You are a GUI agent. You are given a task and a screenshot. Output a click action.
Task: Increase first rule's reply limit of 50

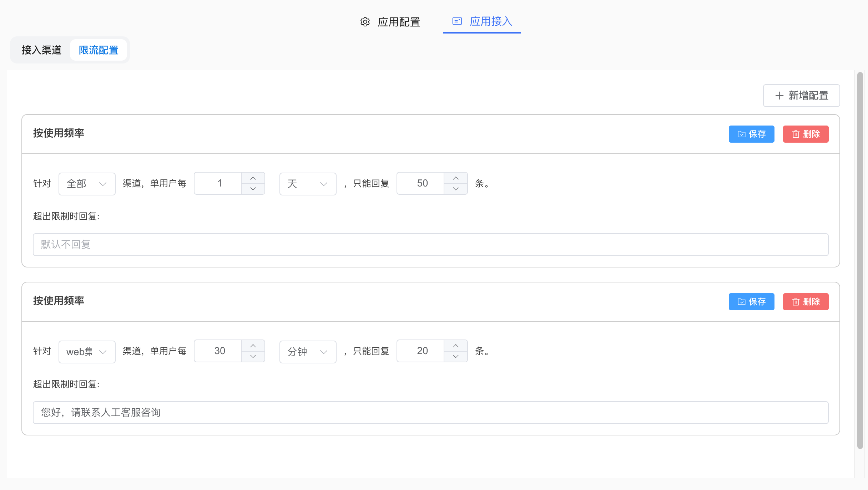456,178
